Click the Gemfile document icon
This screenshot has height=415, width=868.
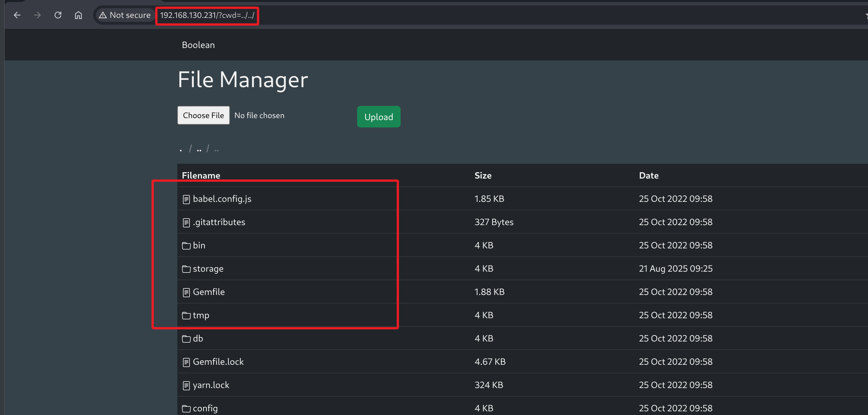click(x=186, y=292)
